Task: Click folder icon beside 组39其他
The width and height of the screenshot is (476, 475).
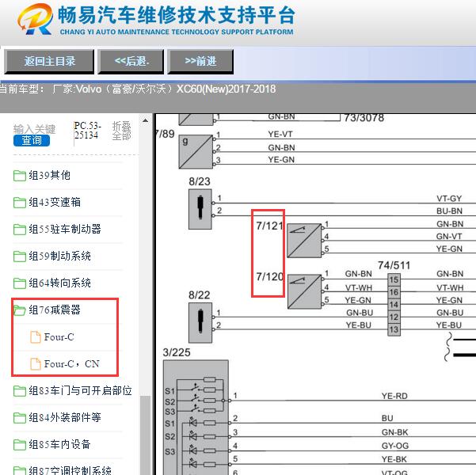Action: coord(20,176)
